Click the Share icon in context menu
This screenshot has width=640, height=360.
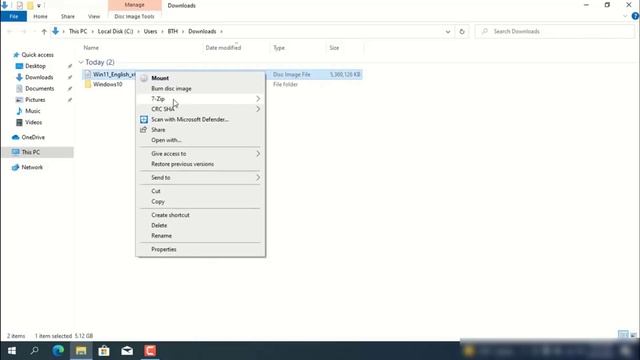coord(143,130)
